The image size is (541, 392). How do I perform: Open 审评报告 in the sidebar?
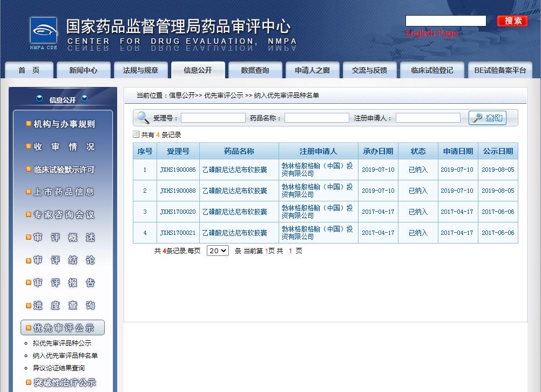point(64,283)
